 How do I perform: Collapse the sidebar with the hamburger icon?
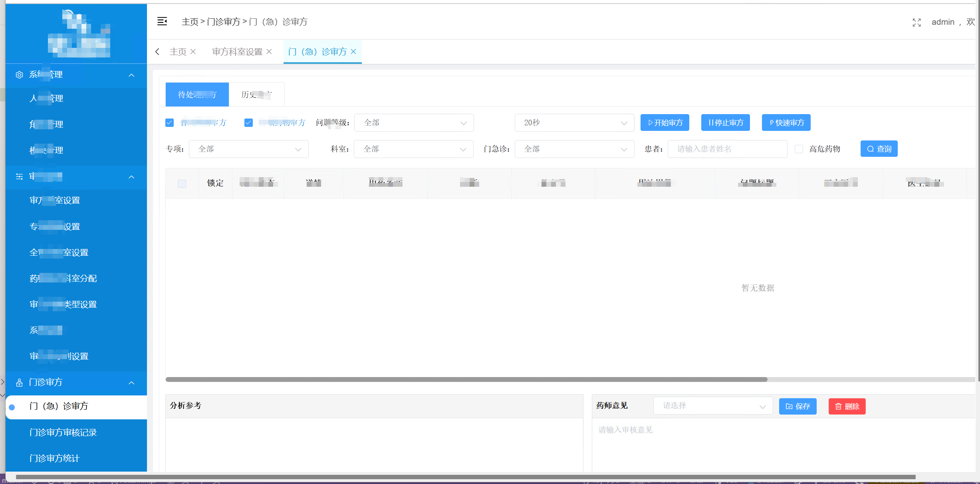click(x=162, y=22)
